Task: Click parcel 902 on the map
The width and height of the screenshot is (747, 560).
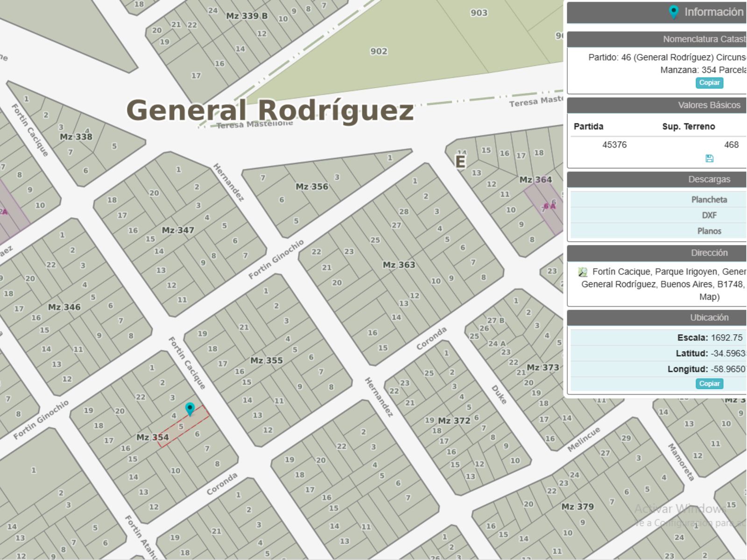Action: [x=379, y=51]
